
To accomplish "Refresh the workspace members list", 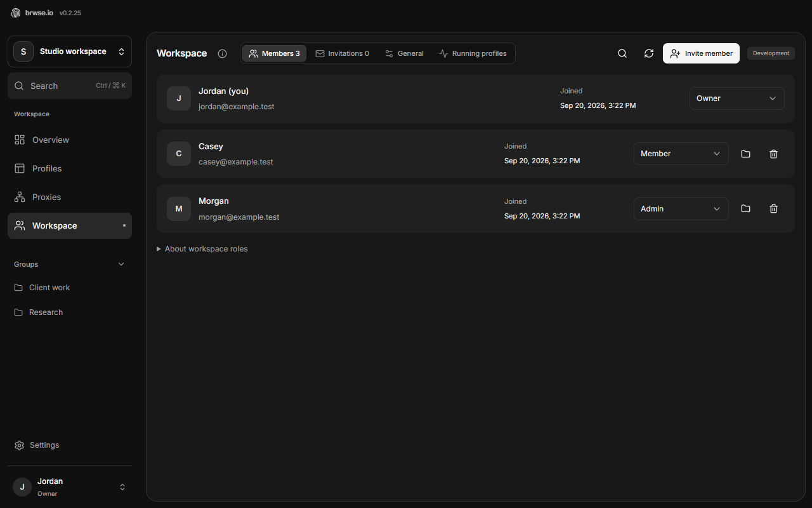I will pos(649,53).
